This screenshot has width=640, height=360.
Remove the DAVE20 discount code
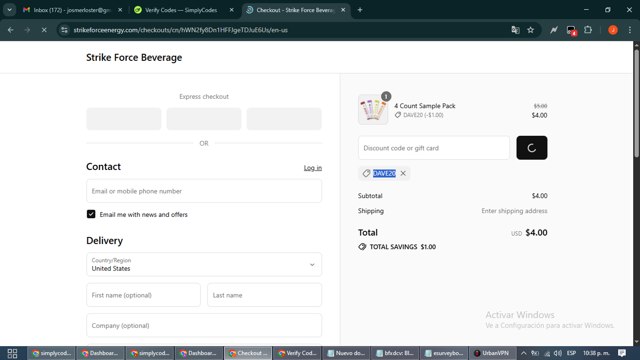click(403, 173)
